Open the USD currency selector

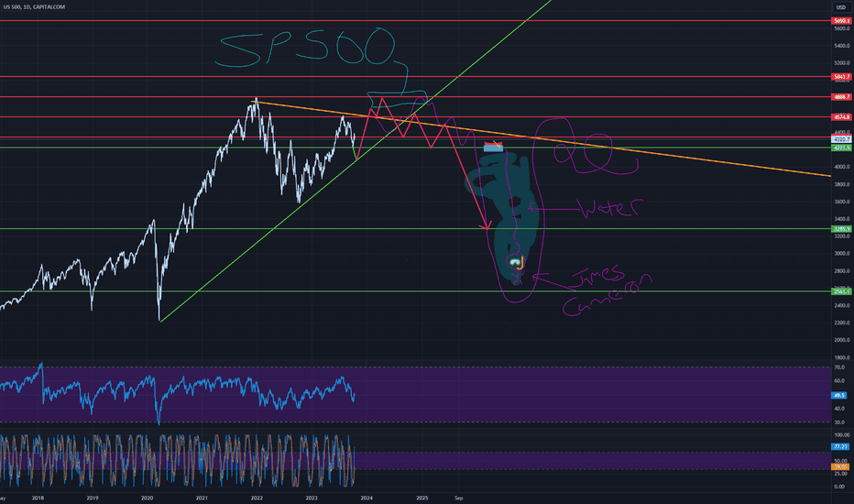coord(841,7)
